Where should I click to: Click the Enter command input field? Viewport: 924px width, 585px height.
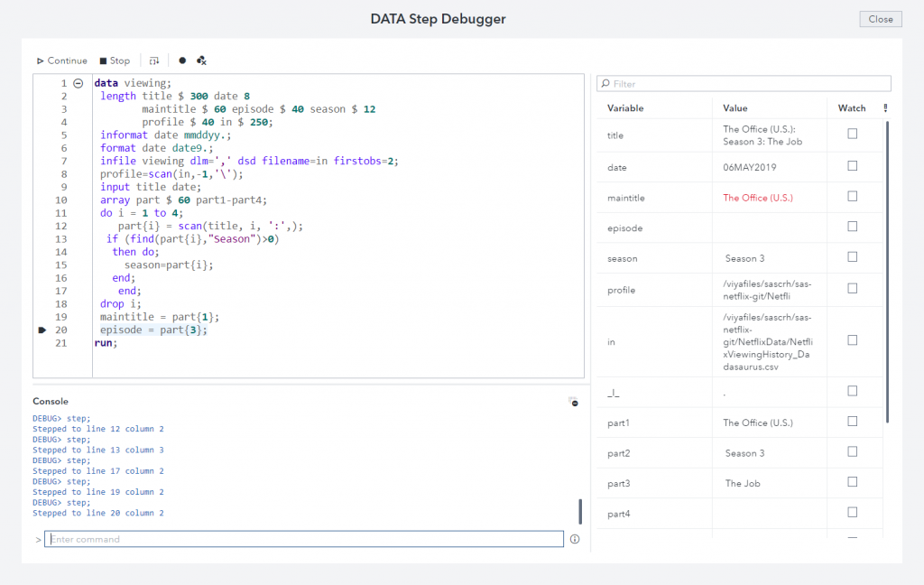click(x=304, y=539)
